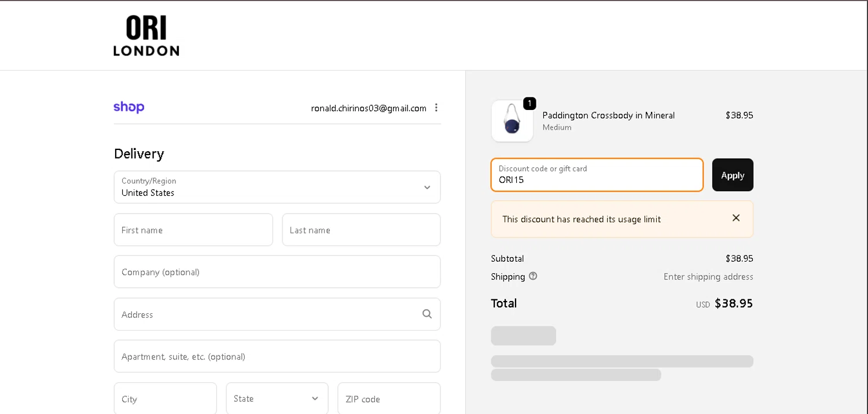Click the Shop pay logo

point(129,107)
